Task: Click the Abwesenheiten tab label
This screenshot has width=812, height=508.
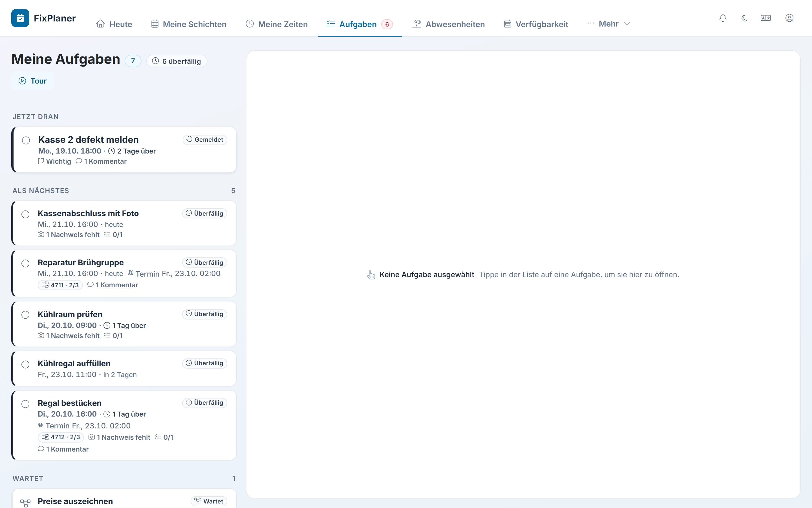Action: (x=455, y=24)
